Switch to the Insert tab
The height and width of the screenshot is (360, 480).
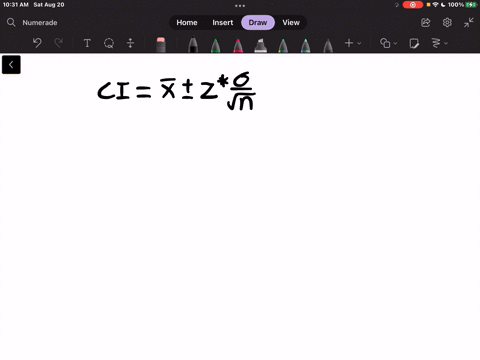click(223, 23)
